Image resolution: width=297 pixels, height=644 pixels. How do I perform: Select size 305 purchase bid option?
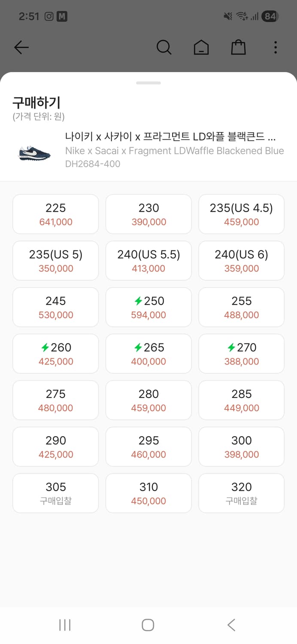56,493
